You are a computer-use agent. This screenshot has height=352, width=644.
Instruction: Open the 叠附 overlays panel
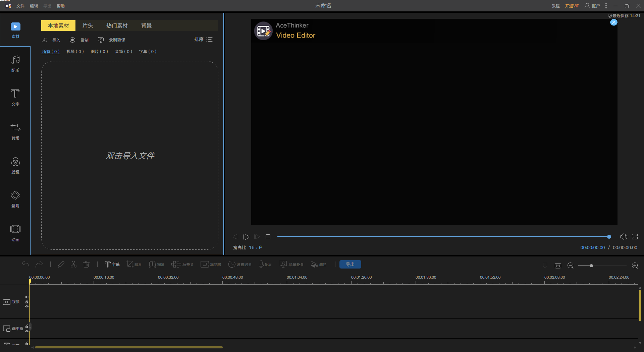15,199
